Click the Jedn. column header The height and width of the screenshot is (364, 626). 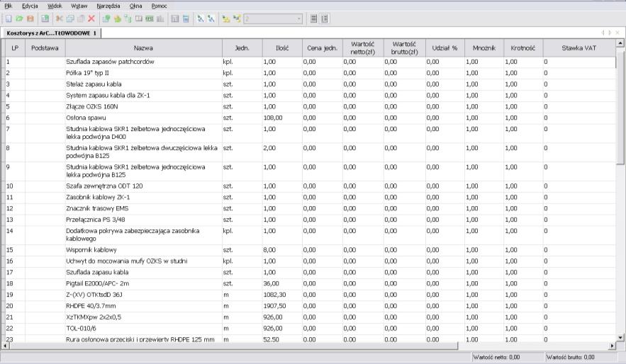point(242,48)
